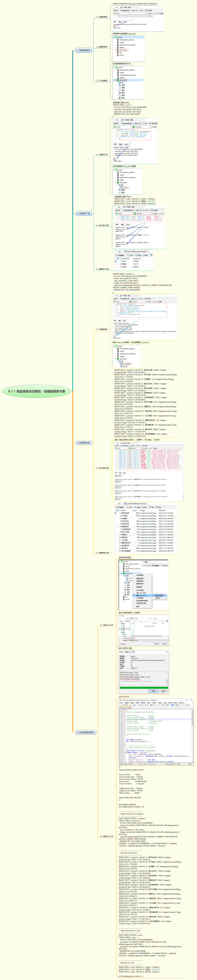Click the '3.3 查看商品记录' sub-node
The height and width of the screenshot is (980, 197).
click(x=102, y=553)
